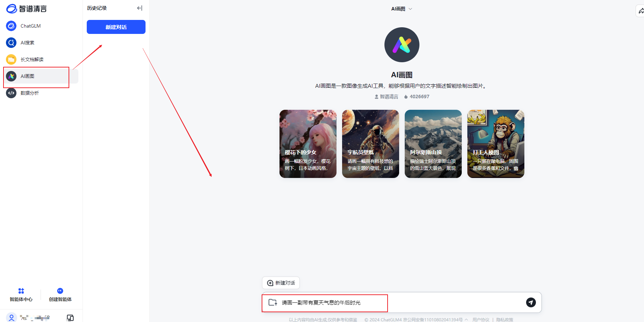Select the AI画图 sidebar icon
The image size is (644, 322).
tap(11, 76)
